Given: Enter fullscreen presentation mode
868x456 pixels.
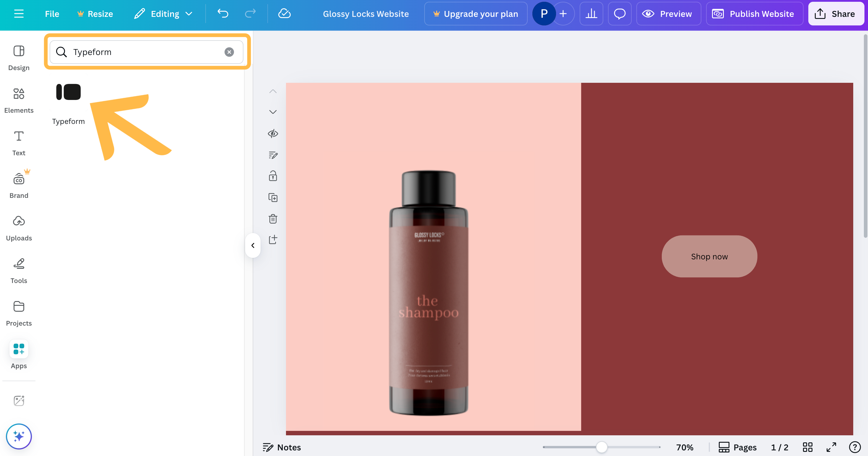Looking at the screenshot, I should click(831, 447).
